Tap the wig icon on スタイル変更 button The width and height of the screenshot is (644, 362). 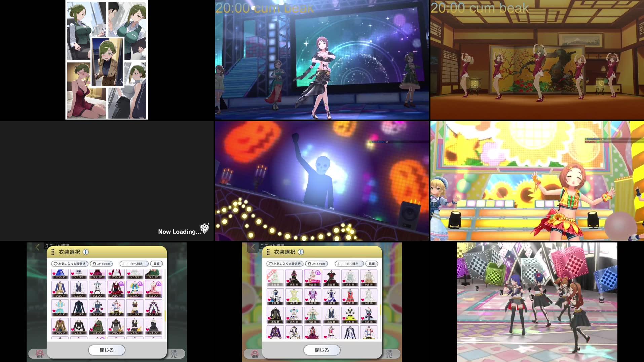tap(94, 264)
